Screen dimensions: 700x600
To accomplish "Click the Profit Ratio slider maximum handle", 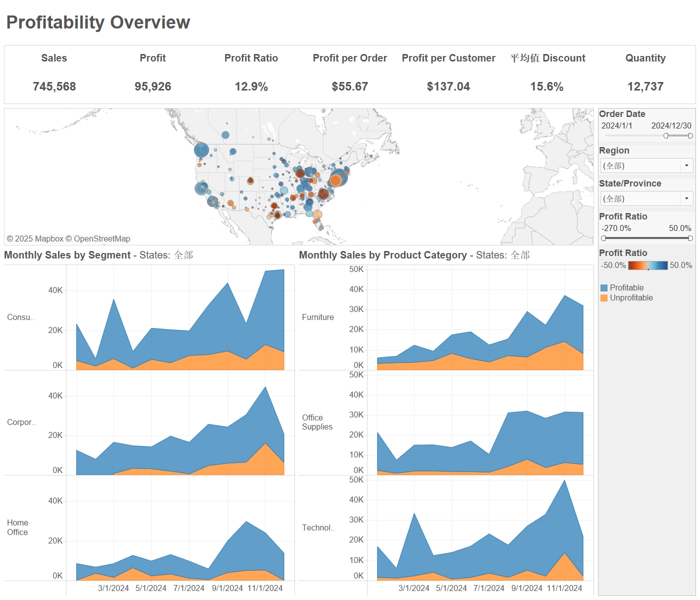I will pos(690,238).
